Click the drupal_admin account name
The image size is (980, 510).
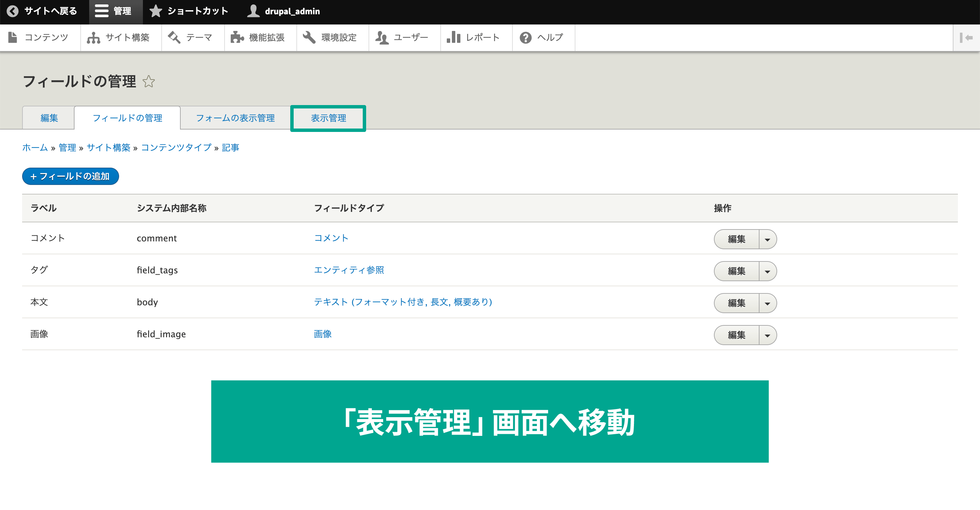pyautogui.click(x=292, y=12)
